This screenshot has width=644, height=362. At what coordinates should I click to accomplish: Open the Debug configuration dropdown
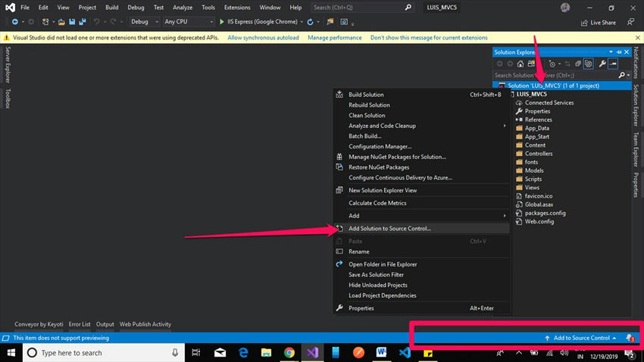tap(144, 22)
